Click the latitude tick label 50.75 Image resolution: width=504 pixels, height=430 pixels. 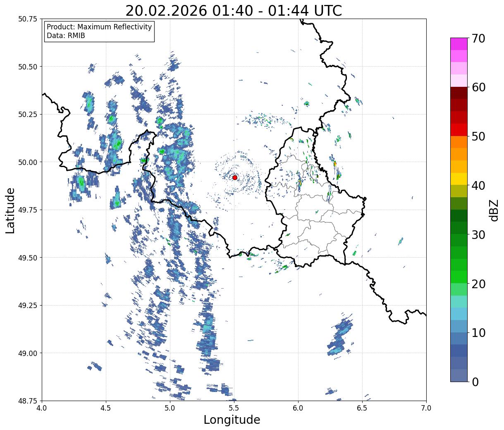(28, 19)
